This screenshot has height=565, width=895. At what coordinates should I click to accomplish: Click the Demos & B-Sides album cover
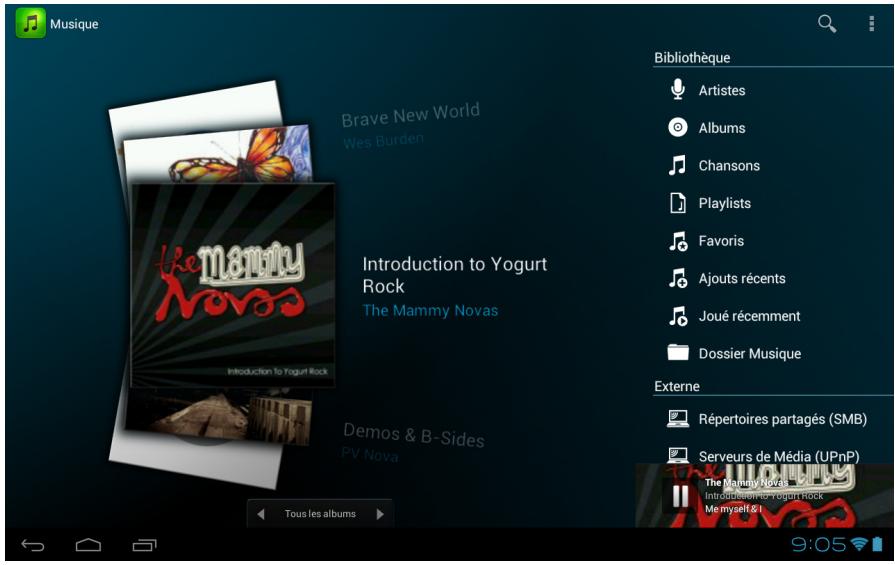coord(219,416)
